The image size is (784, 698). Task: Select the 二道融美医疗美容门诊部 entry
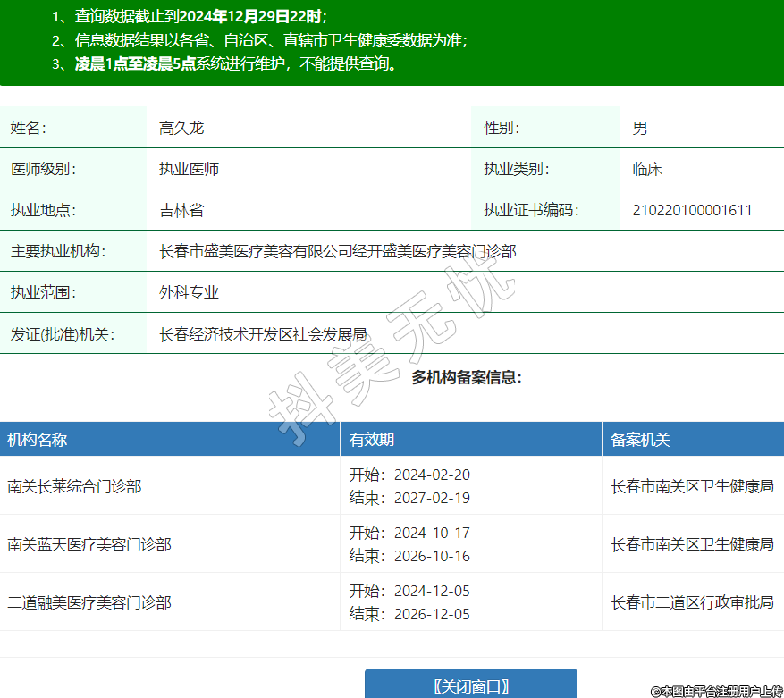click(x=89, y=602)
